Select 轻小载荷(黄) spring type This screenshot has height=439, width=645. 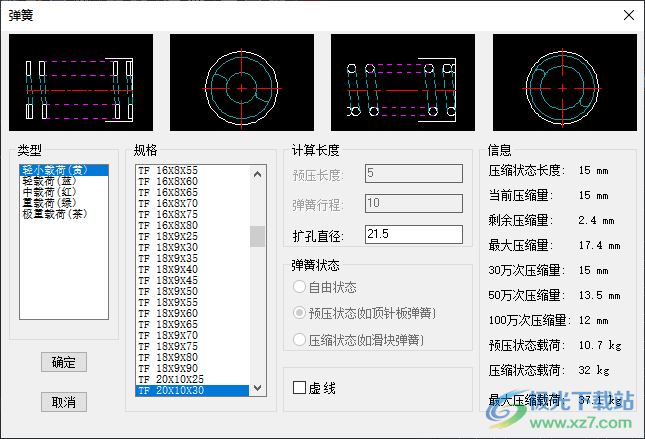(x=64, y=170)
